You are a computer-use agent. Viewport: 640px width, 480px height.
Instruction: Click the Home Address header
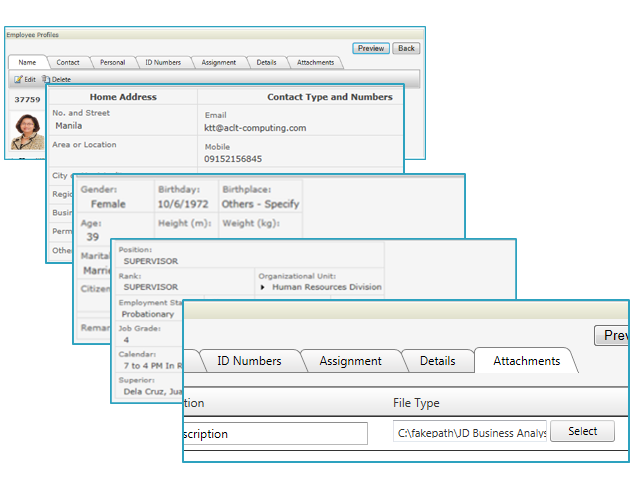point(123,97)
